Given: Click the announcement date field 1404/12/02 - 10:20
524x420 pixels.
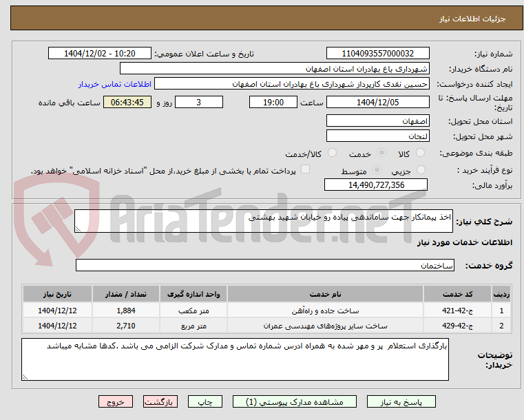Looking at the screenshot, I should [x=100, y=54].
